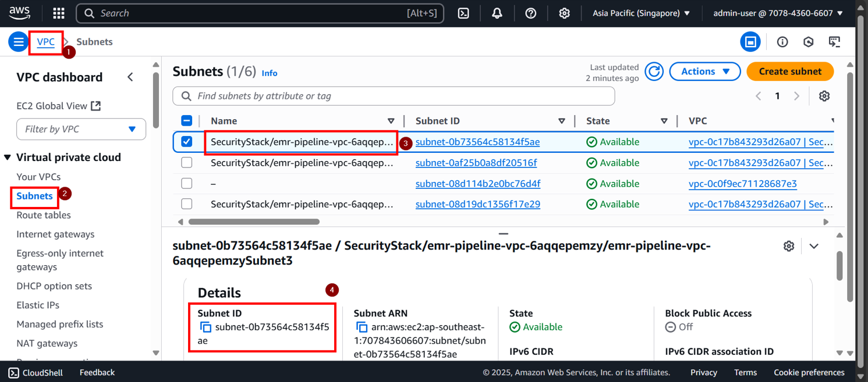The image size is (868, 382).
Task: Open the Asia Pacific (Singapore) region selector
Action: tap(641, 13)
